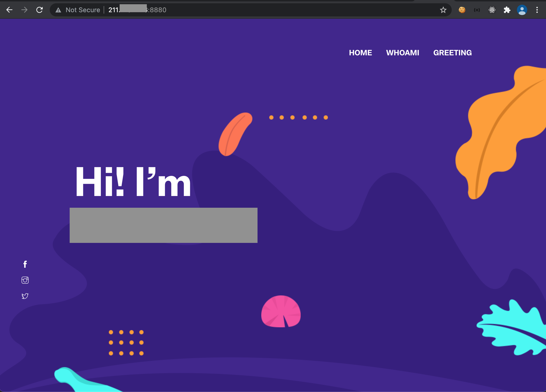
Task: Visit the Instagram social icon
Action: pyautogui.click(x=25, y=280)
